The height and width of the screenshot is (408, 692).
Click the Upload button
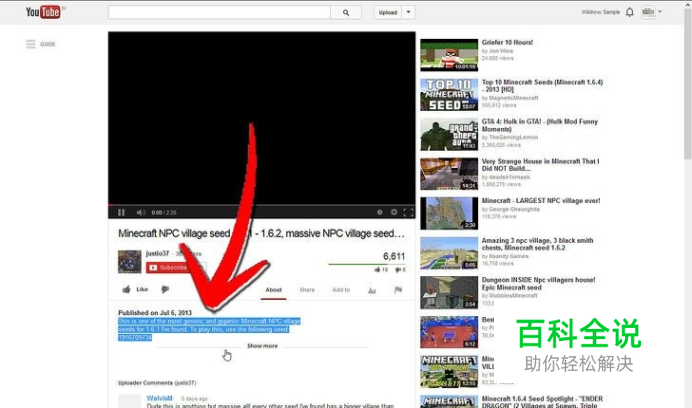pyautogui.click(x=388, y=12)
